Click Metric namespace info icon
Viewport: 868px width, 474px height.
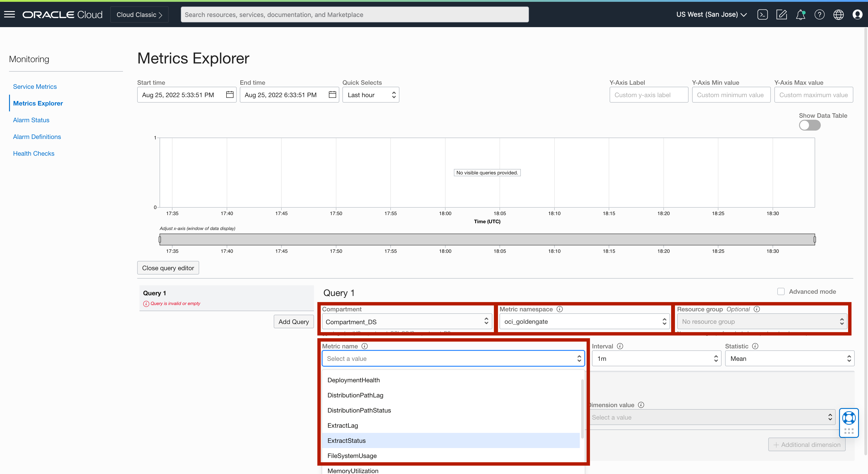coord(560,309)
